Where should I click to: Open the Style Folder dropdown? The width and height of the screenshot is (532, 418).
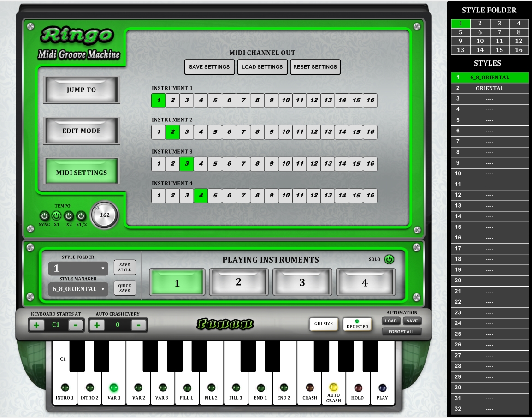[x=78, y=269]
